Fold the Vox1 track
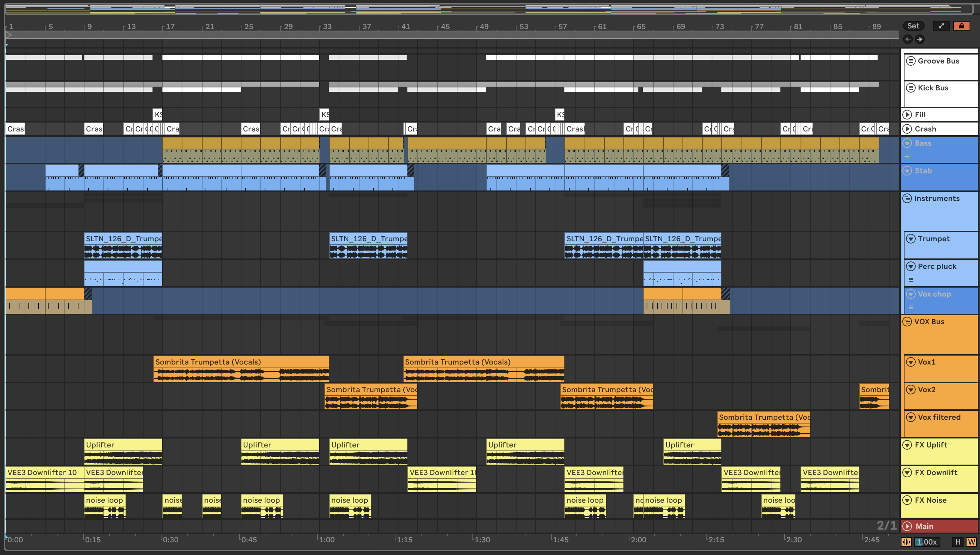The height and width of the screenshot is (555, 980). coord(910,362)
